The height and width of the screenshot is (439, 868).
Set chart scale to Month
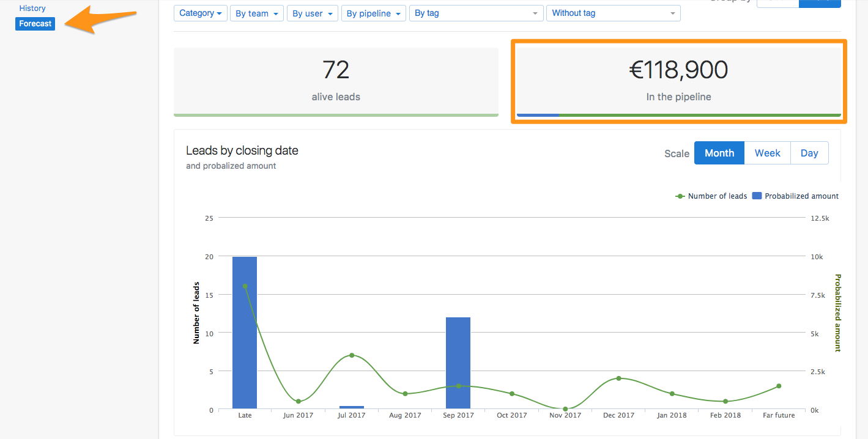pyautogui.click(x=719, y=153)
